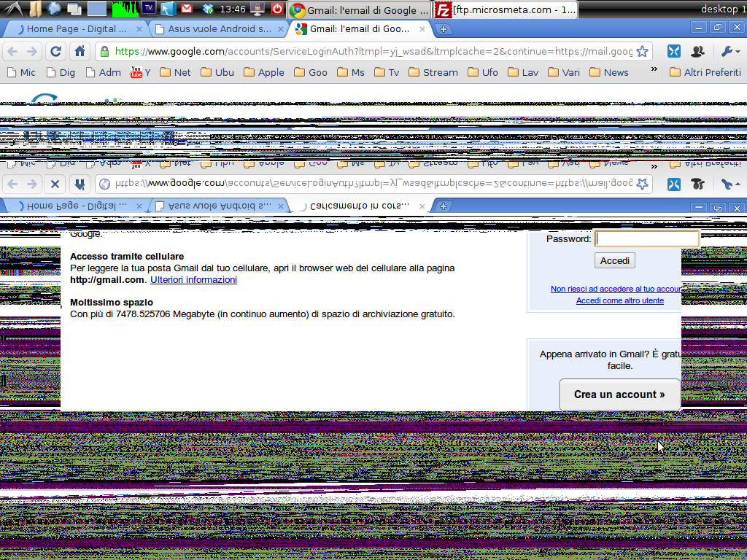
Task: Click the address bar with the google.com URL
Action: [x=373, y=52]
